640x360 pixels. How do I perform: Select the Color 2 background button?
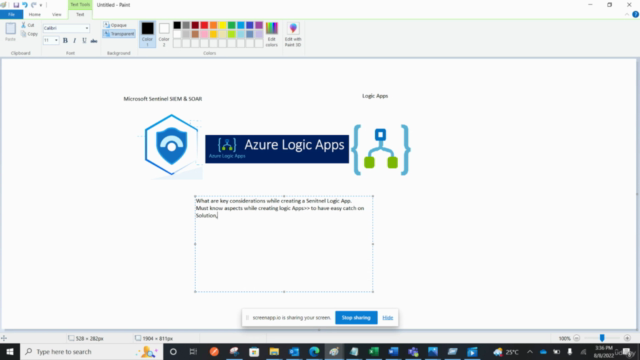(164, 34)
